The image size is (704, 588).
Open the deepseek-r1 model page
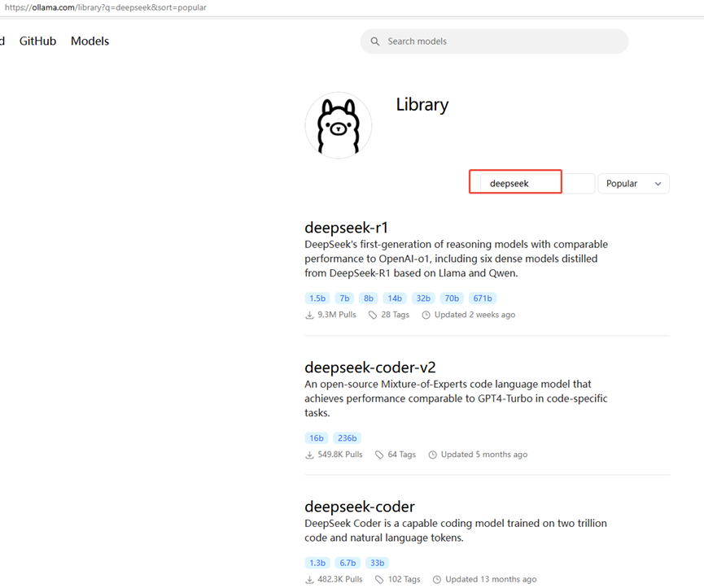click(x=346, y=228)
